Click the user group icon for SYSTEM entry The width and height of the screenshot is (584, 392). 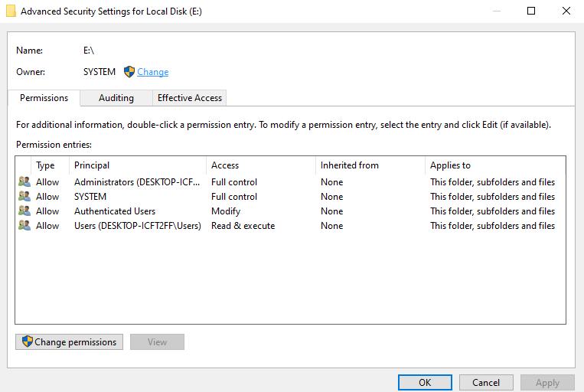pos(24,197)
